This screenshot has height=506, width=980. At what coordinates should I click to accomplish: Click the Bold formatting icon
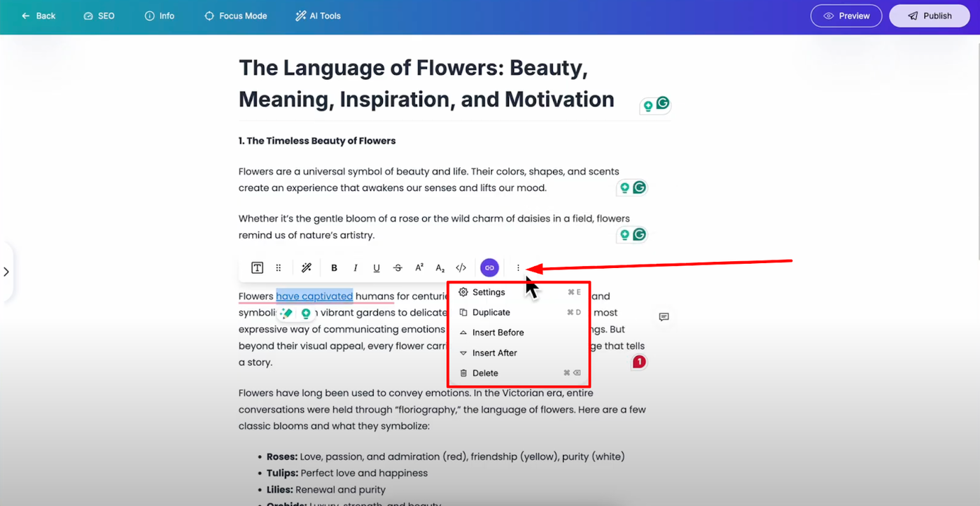pos(334,268)
